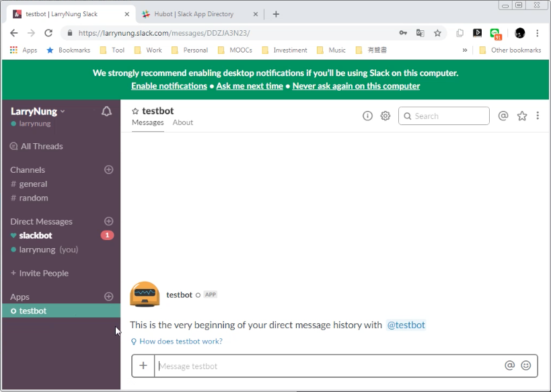551x392 pixels.
Task: Insert a mention in message box
Action: pos(509,366)
